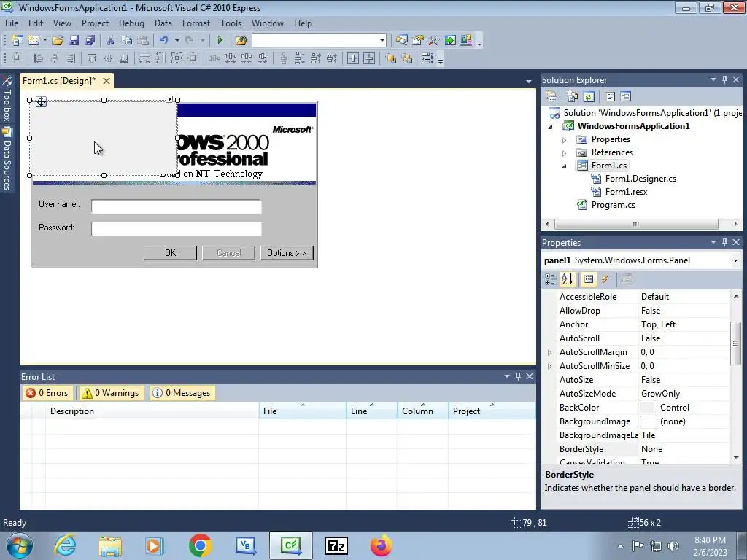Switch Properties to Alphabetical sort
Image resolution: width=747 pixels, height=560 pixels.
[568, 279]
